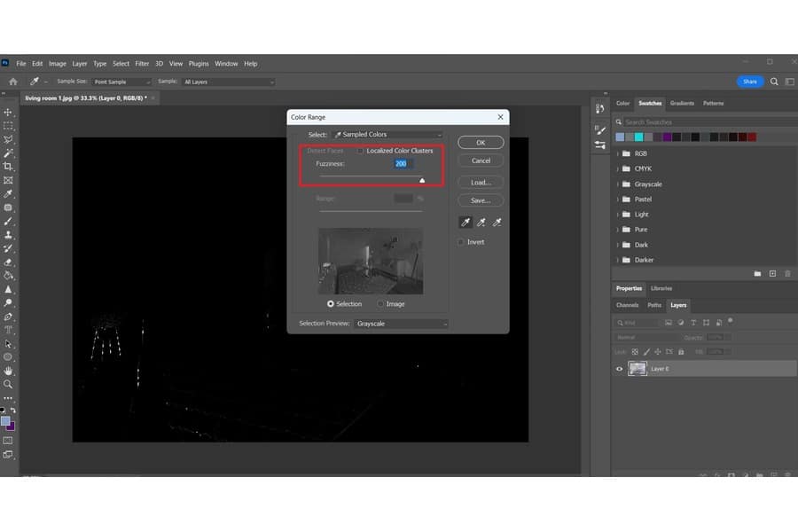Viewport: 798px width, 532px height.
Task: Select the Eyedropper tool in left toolbar
Action: tap(8, 194)
